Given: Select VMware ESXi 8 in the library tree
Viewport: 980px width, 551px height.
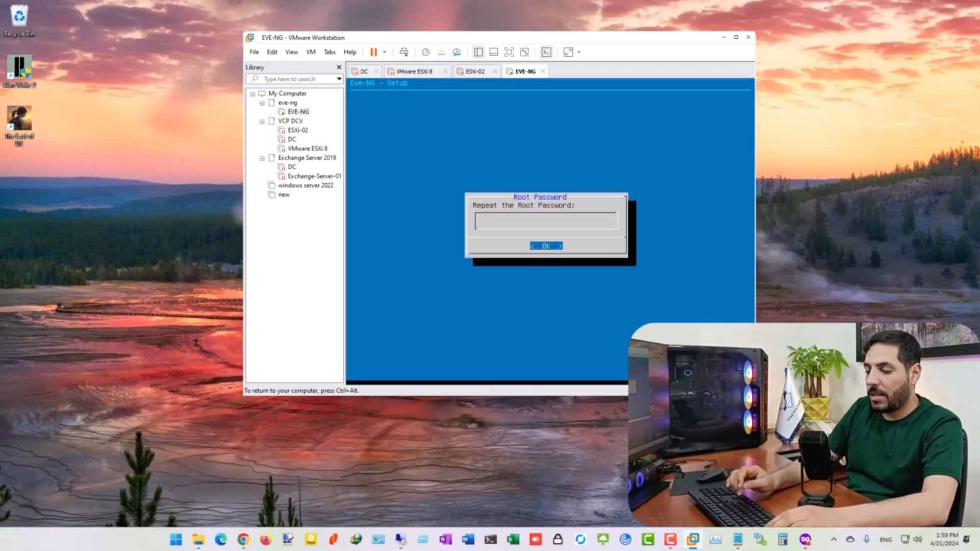Looking at the screenshot, I should [x=307, y=149].
